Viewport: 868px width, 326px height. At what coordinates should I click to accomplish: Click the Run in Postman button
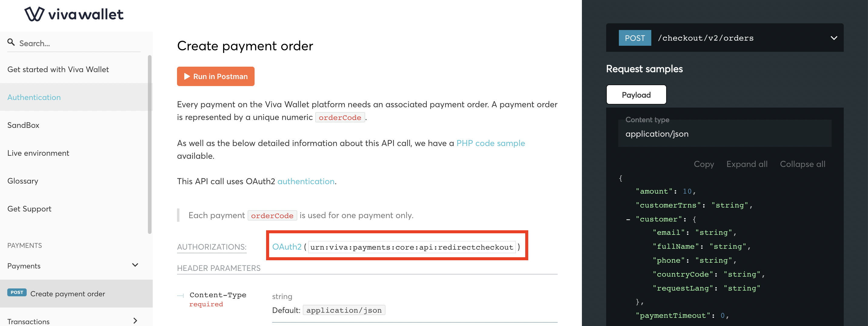[x=216, y=76]
